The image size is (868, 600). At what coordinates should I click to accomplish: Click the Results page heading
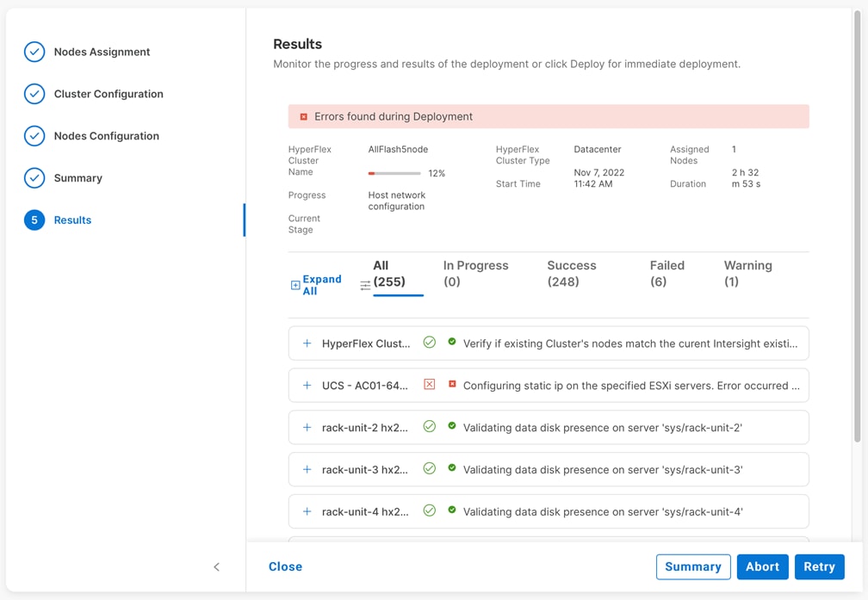(298, 44)
